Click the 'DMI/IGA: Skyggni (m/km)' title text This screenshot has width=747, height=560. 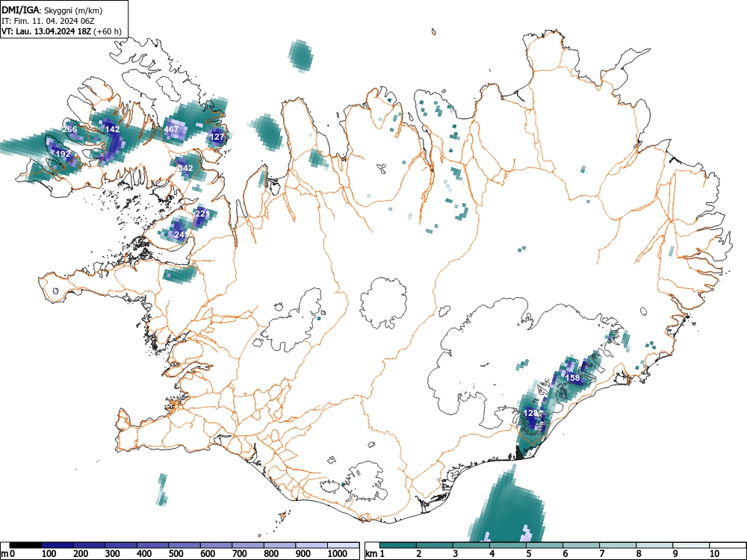52,10
